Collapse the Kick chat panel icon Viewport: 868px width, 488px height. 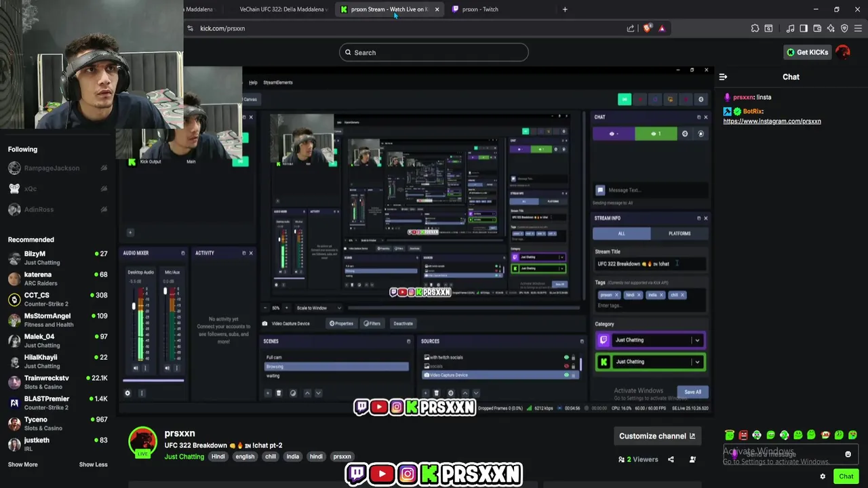click(x=723, y=77)
